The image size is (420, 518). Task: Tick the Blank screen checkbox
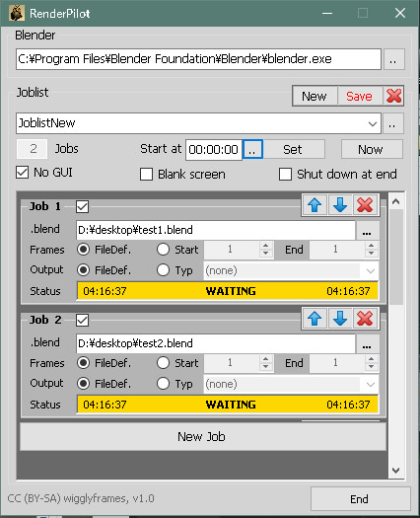(x=146, y=174)
